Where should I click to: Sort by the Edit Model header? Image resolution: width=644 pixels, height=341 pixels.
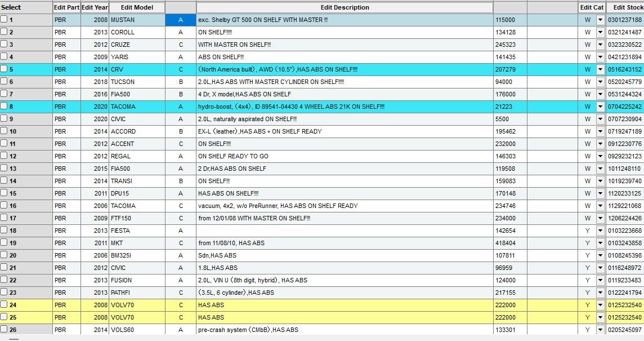pyautogui.click(x=137, y=7)
